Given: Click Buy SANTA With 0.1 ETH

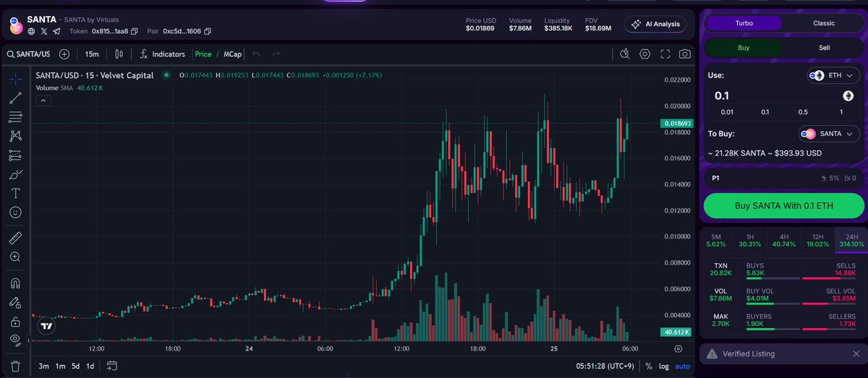Looking at the screenshot, I should [784, 205].
